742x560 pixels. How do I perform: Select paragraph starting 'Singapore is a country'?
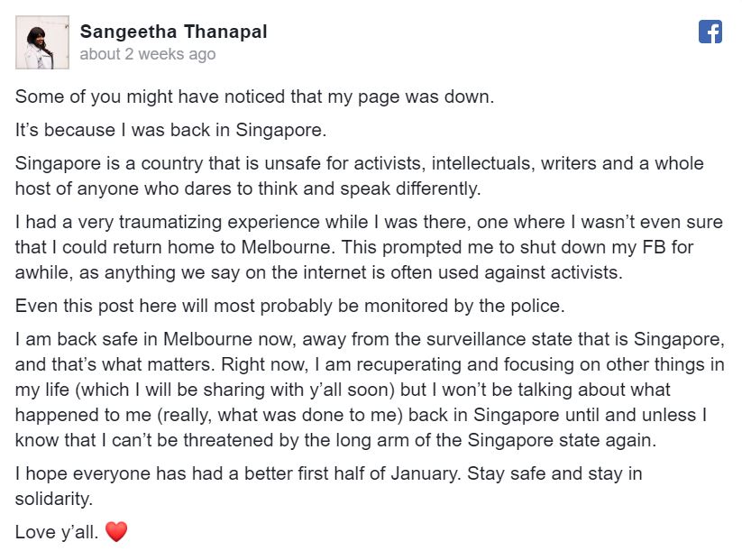360,176
